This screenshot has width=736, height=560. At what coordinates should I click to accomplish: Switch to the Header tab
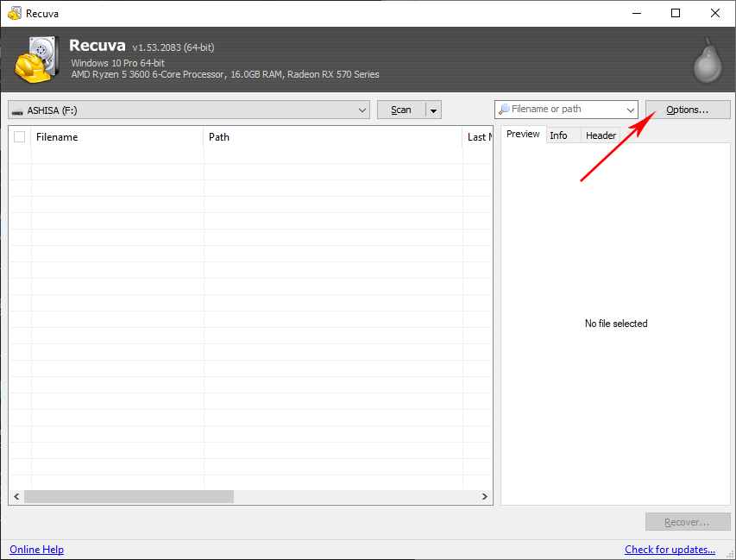pos(601,135)
